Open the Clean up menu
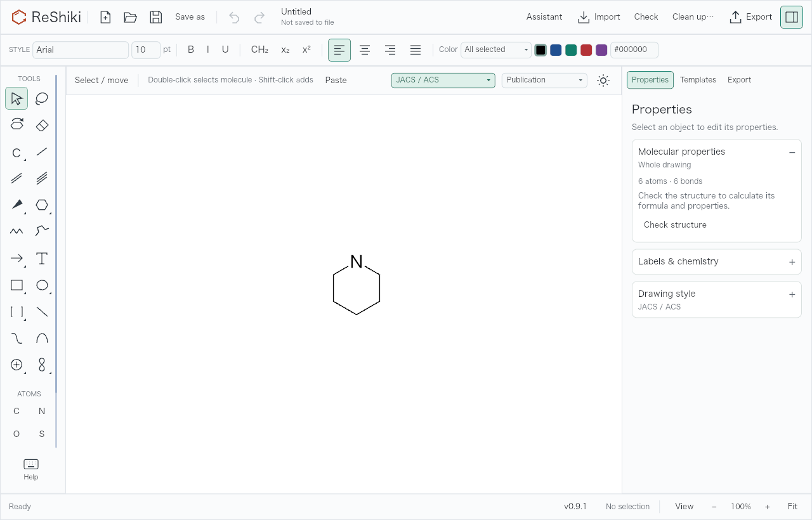 pos(693,17)
